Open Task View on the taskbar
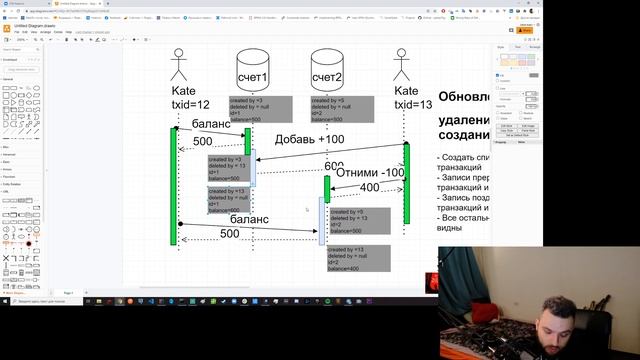This screenshot has width=640, height=360. coord(88,301)
